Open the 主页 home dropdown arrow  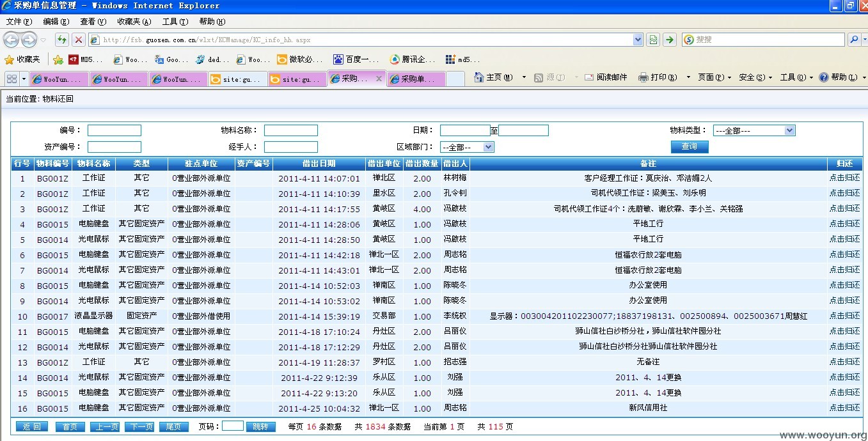tap(524, 77)
